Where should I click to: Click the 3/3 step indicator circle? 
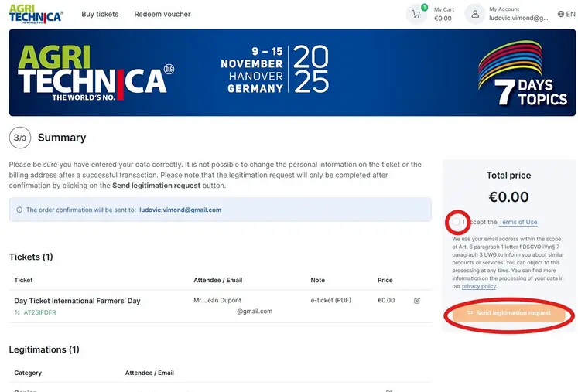tap(20, 138)
